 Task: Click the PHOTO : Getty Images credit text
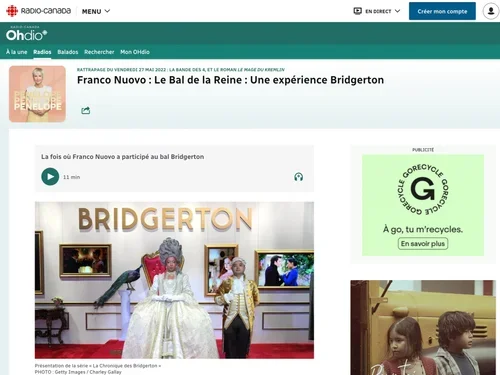pyautogui.click(x=78, y=372)
